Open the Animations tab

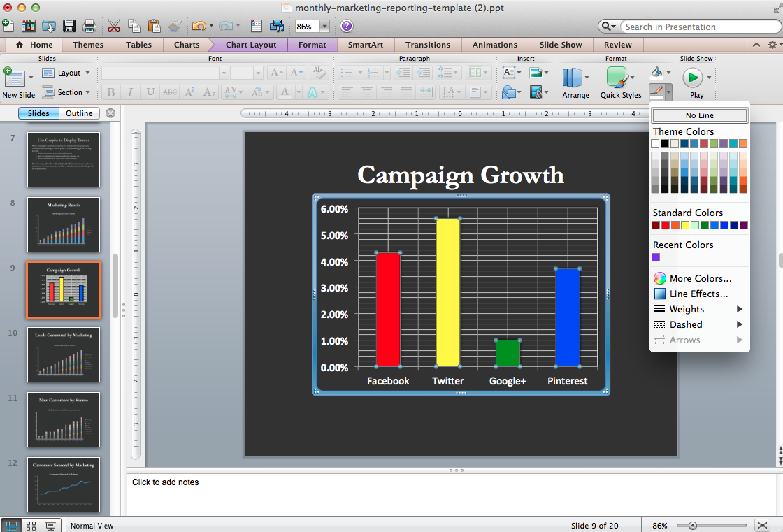(x=495, y=45)
